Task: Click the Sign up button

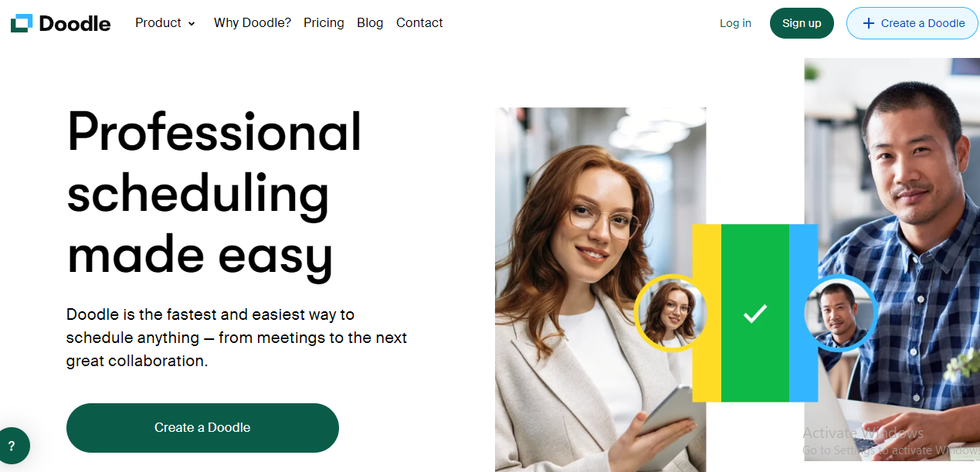Action: tap(802, 23)
